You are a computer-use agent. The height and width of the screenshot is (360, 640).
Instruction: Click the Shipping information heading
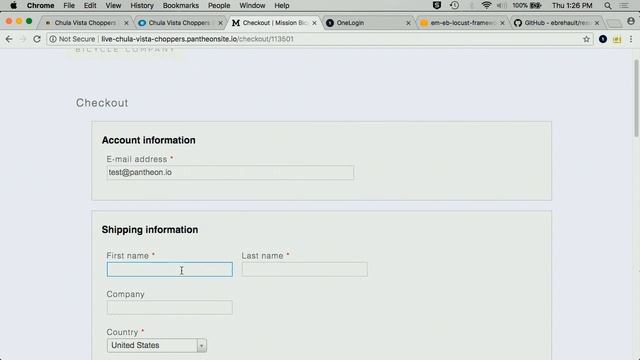point(150,230)
